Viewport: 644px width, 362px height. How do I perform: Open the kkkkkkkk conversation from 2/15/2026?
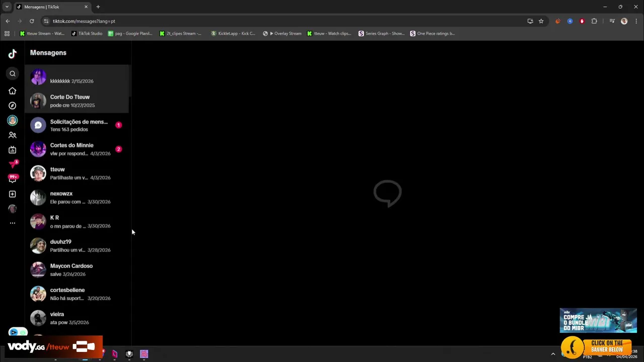click(76, 77)
